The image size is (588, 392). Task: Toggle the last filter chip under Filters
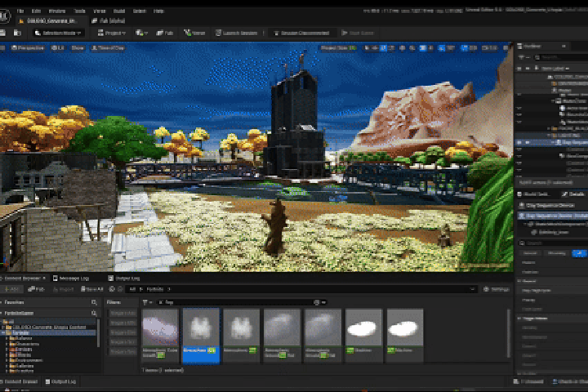coord(122,352)
